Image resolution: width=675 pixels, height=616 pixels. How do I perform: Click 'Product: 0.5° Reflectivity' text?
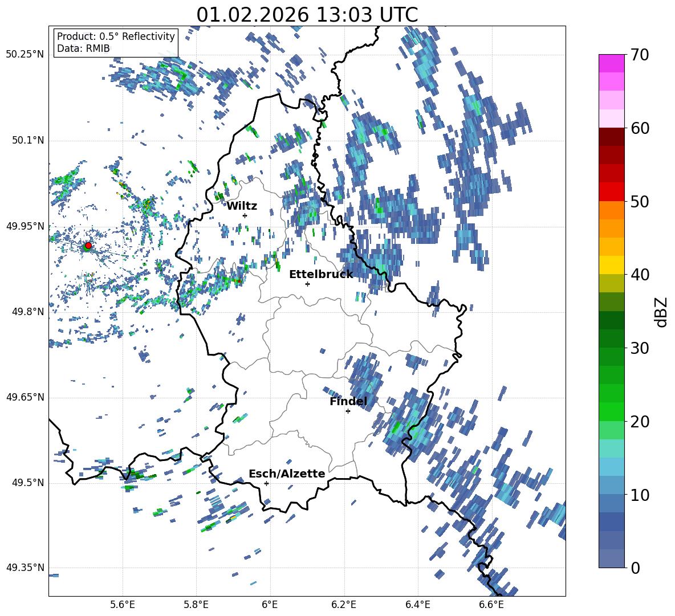(116, 36)
